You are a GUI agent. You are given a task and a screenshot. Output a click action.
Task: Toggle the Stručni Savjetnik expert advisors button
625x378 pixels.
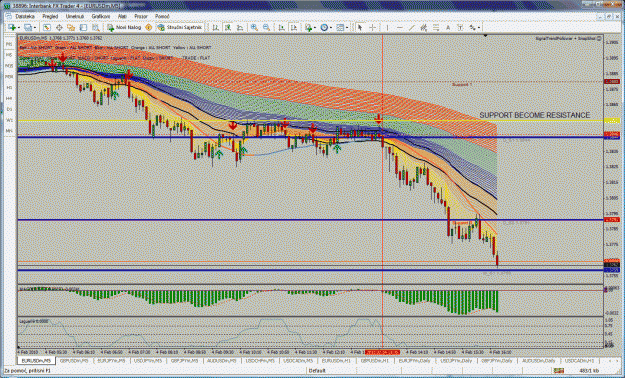point(180,28)
